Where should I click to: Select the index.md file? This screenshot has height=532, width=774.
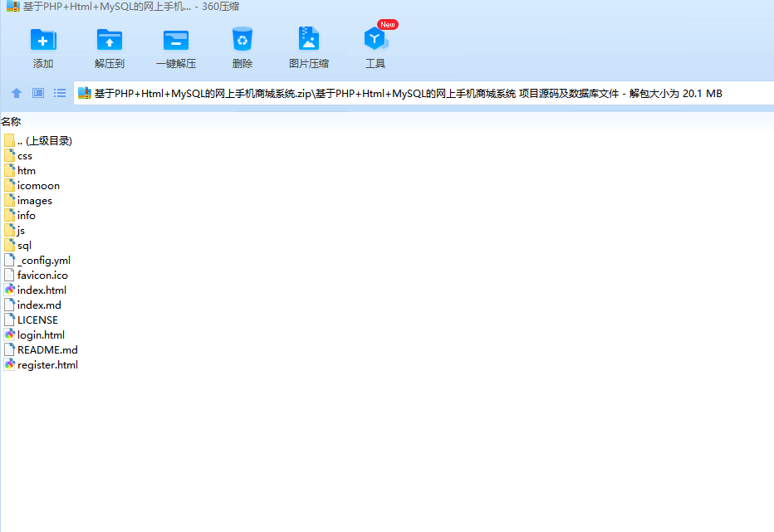coord(32,305)
